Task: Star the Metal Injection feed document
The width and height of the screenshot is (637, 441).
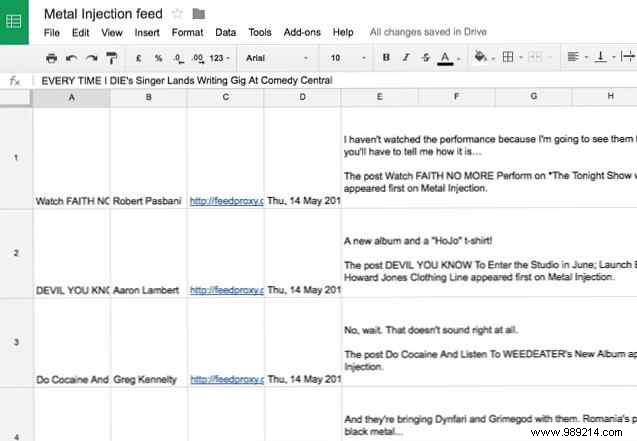Action: tap(178, 14)
